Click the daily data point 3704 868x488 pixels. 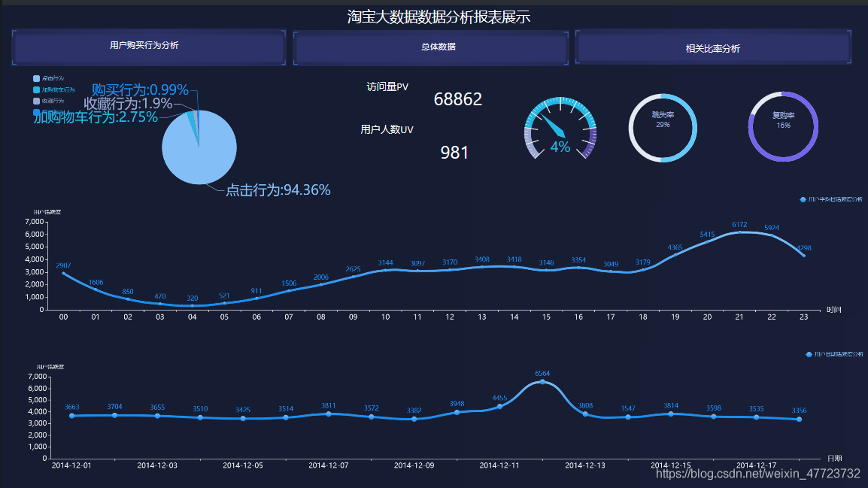click(x=114, y=415)
